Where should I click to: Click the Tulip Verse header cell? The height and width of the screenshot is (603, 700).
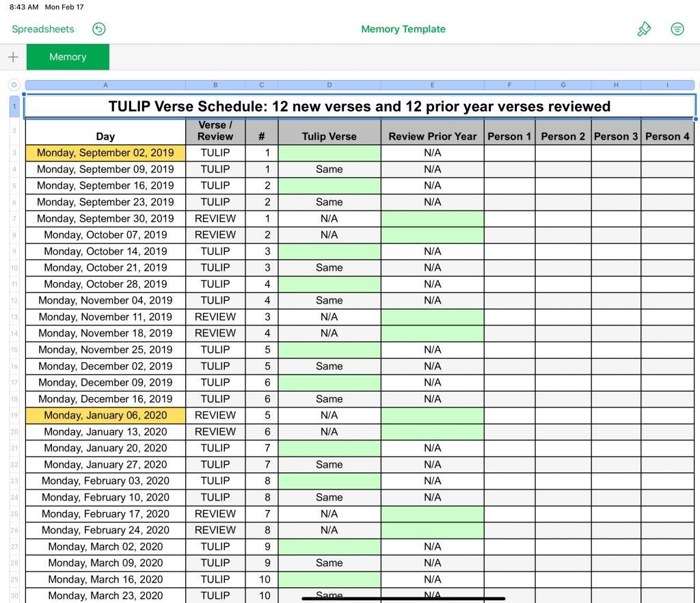pyautogui.click(x=329, y=136)
